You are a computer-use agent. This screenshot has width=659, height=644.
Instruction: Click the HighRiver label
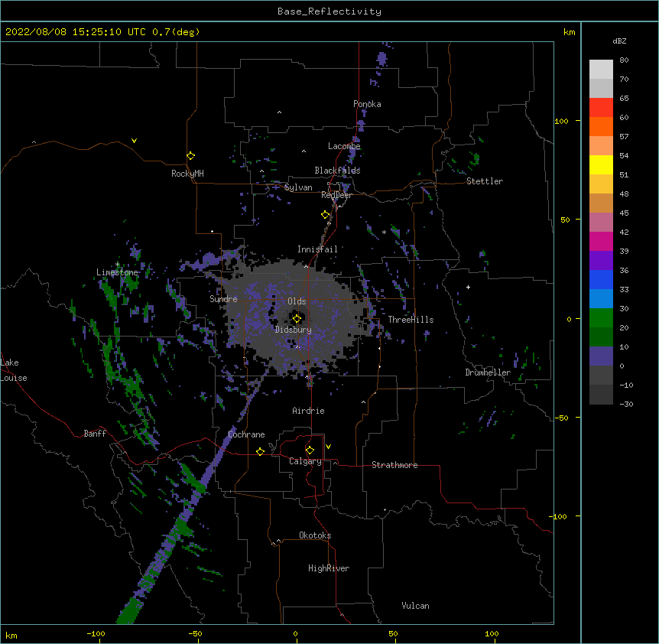pyautogui.click(x=329, y=568)
